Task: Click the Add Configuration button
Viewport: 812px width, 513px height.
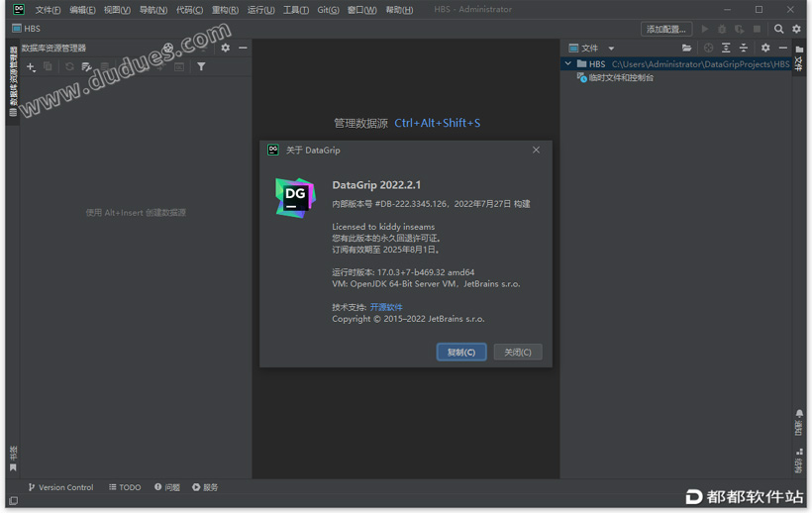Action: tap(666, 29)
